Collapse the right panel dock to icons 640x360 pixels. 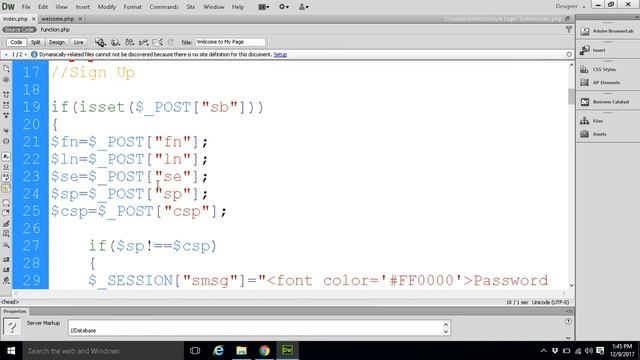[x=636, y=17]
